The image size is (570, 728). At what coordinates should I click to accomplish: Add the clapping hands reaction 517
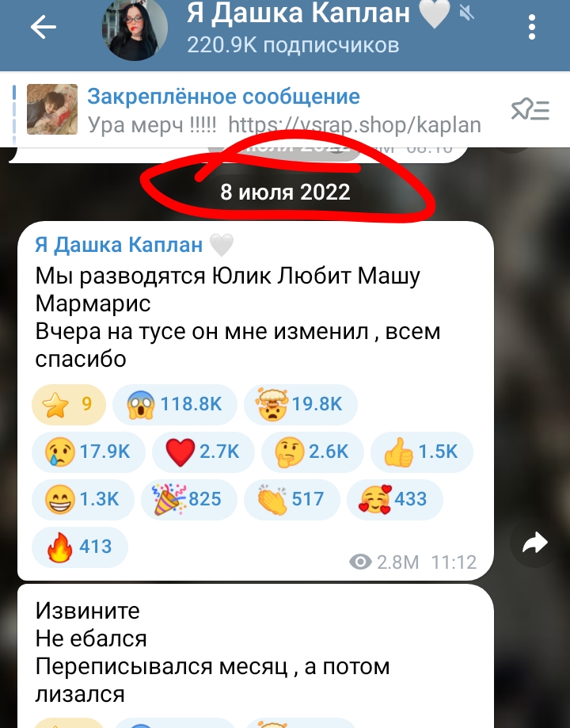point(292,500)
